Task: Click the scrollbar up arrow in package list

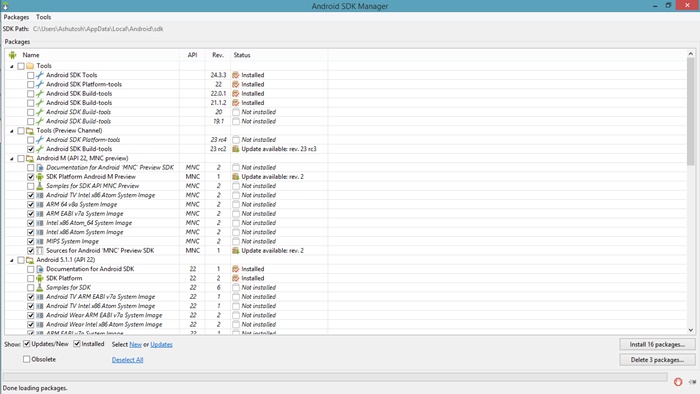Action: click(x=691, y=54)
